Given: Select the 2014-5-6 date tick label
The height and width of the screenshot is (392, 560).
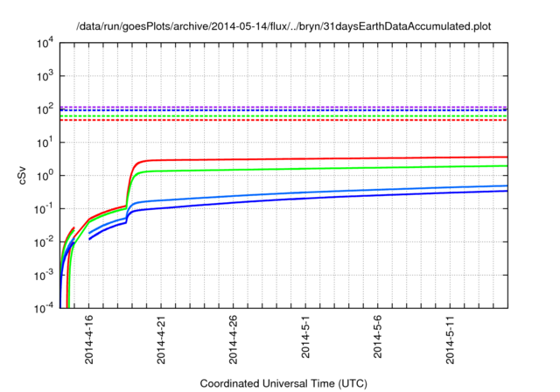Looking at the screenshot, I should (377, 337).
